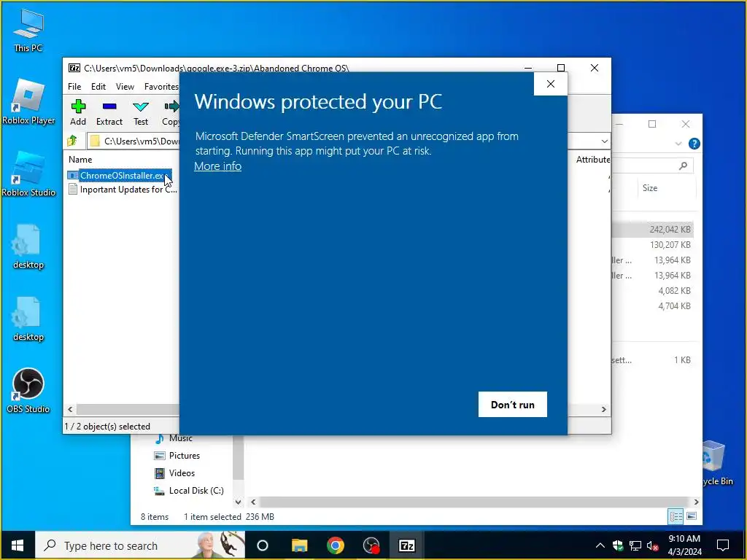
Task: Open Explorer help with the question mark icon
Action: coord(694,144)
